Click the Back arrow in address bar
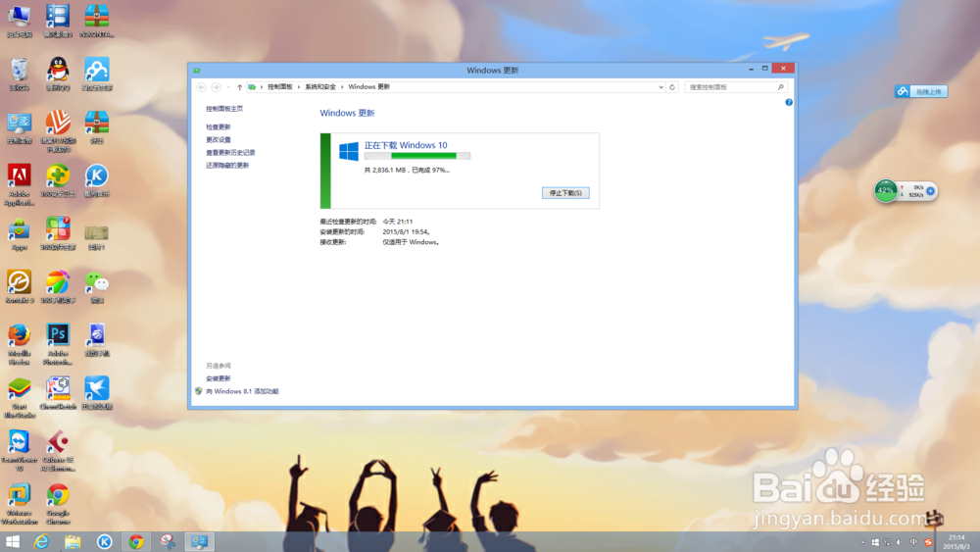980x552 pixels. pyautogui.click(x=201, y=87)
